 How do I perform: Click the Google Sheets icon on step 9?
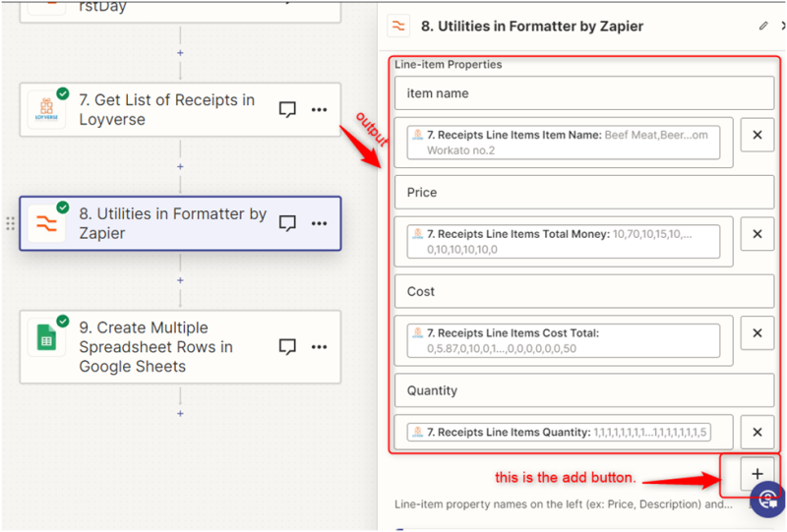pos(45,337)
